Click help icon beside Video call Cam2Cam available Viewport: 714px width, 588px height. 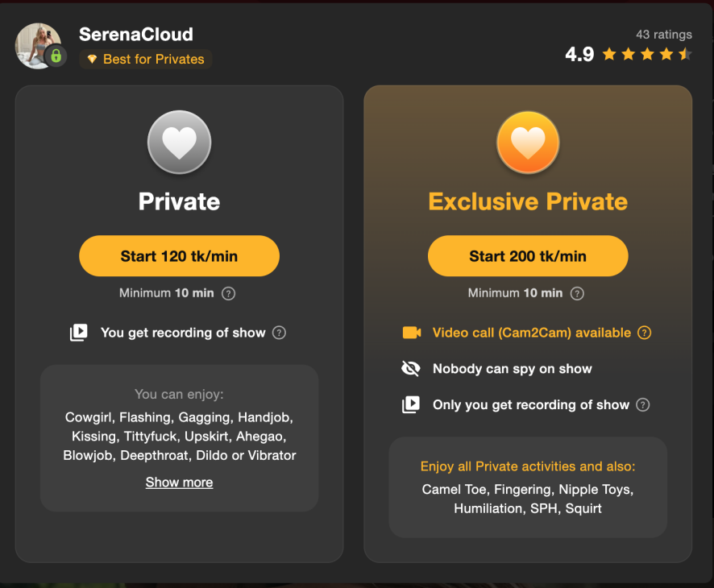pyautogui.click(x=645, y=333)
